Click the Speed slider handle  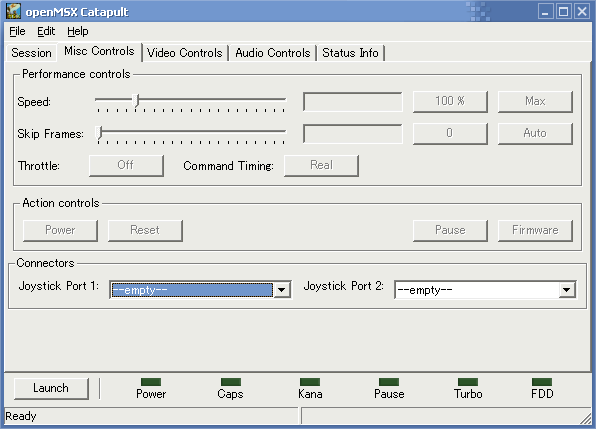[x=136, y=101]
